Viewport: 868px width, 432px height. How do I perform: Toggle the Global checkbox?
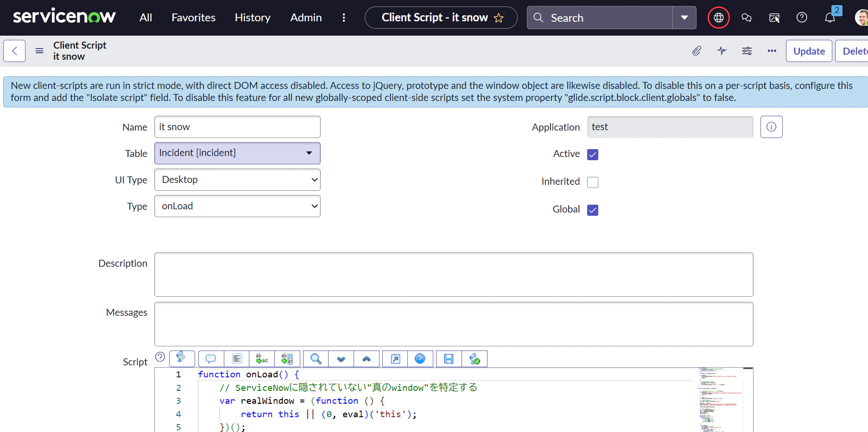click(x=593, y=210)
